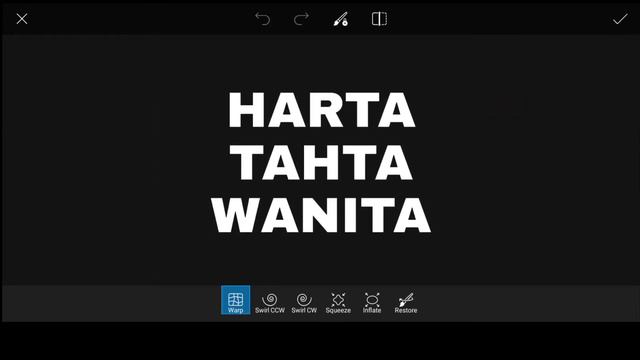Cancel editing with the X icon

(x=22, y=19)
